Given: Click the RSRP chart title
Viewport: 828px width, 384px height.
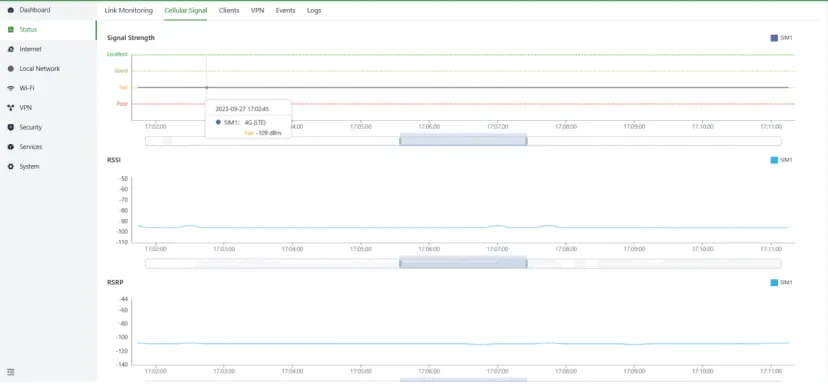Looking at the screenshot, I should pyautogui.click(x=115, y=283).
